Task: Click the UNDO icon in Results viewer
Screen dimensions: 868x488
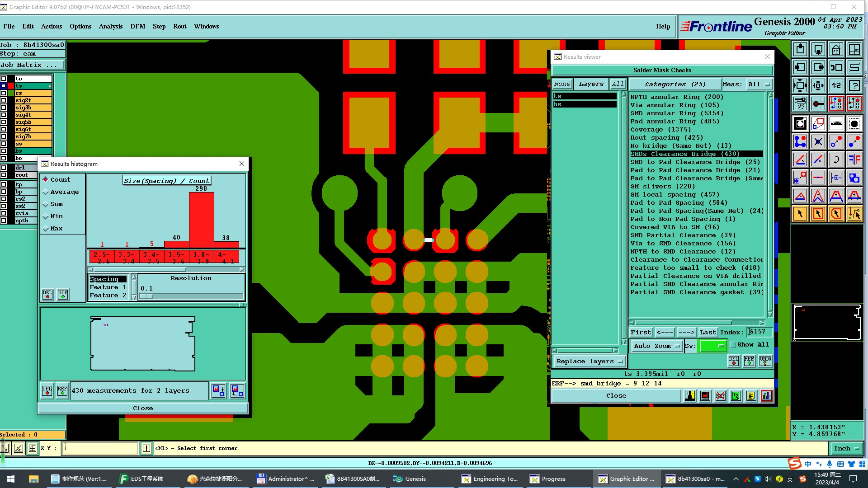Action: 765,361
